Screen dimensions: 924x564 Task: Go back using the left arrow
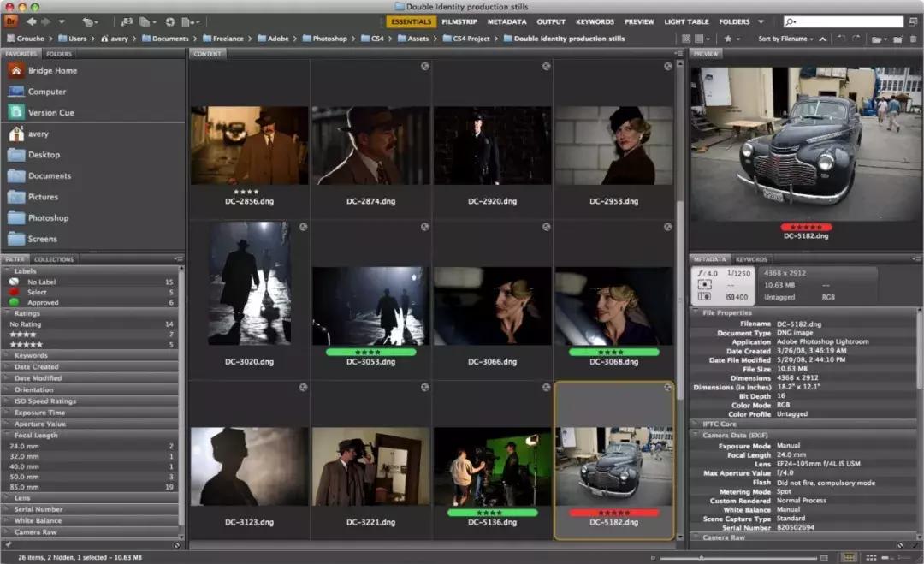click(x=32, y=21)
